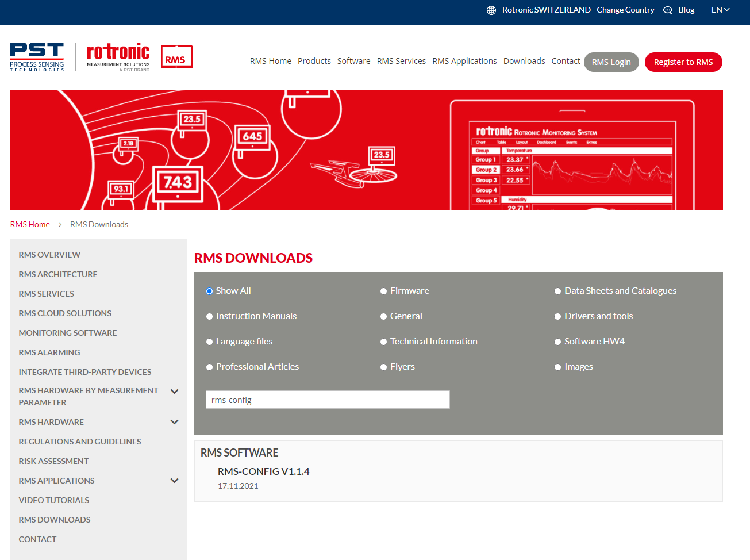Open Integrate Third-Party Devices sidebar entry

click(85, 372)
